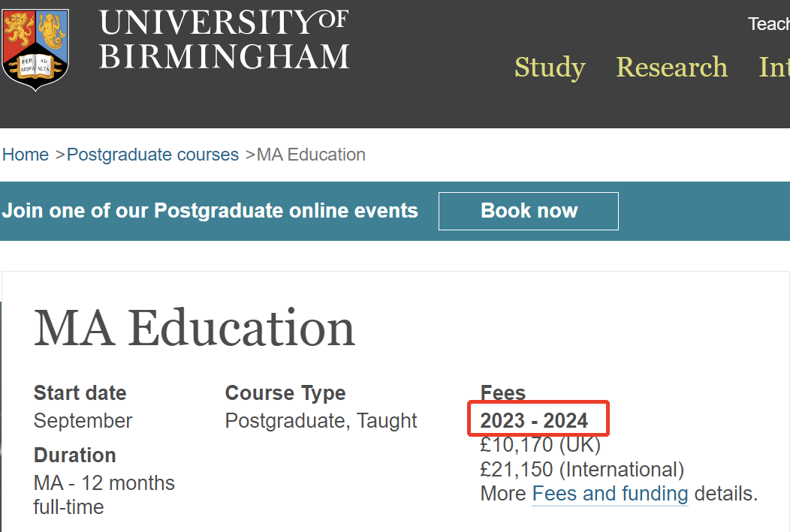Viewport: 790px width, 532px height.
Task: Click the MA Education breadcrumb text
Action: pyautogui.click(x=311, y=155)
